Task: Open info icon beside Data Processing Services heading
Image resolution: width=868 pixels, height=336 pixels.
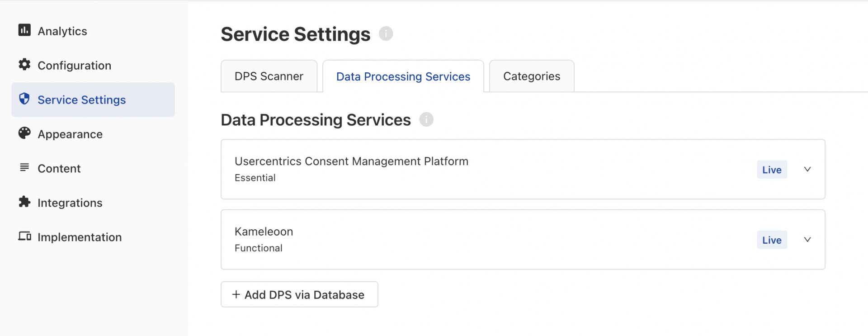Action: 426,119
